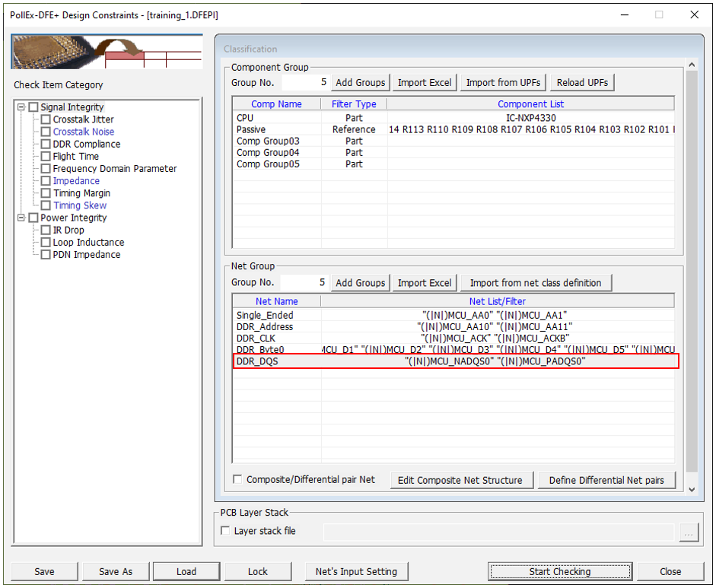The image size is (716, 588).
Task: Sort by the Comp Name column header
Action: pos(276,104)
